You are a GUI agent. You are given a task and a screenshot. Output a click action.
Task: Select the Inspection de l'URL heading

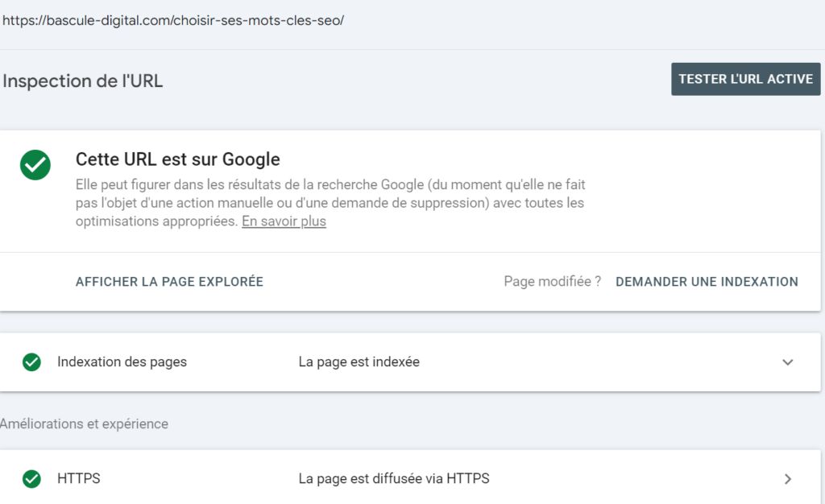[x=83, y=81]
